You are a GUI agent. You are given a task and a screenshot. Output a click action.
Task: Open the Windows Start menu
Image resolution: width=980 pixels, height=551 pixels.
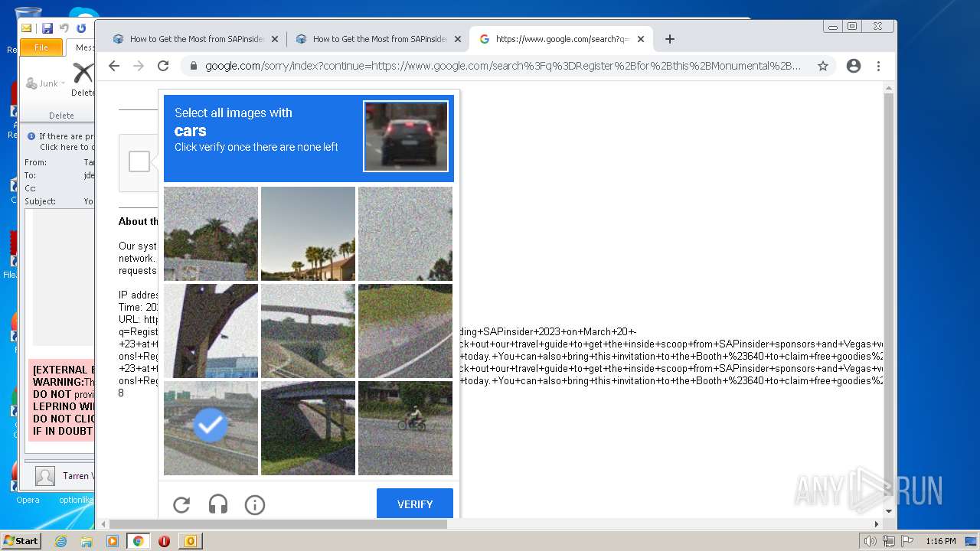21,540
